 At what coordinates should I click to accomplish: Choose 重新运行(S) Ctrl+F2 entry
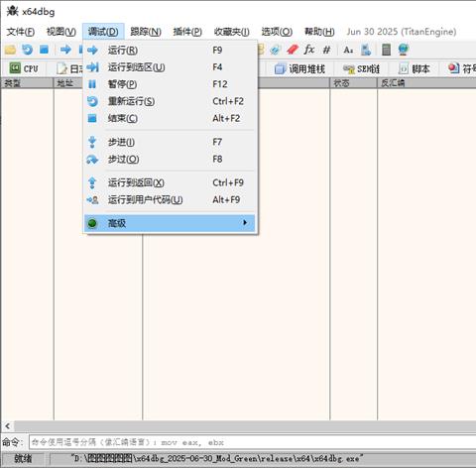click(170, 101)
